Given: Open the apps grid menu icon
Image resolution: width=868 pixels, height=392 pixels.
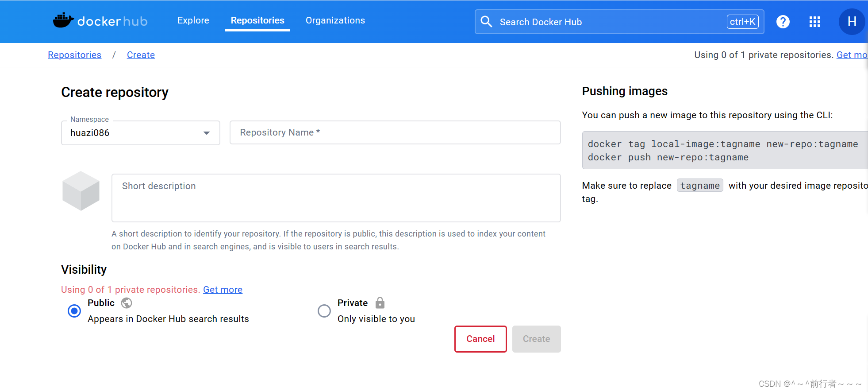Looking at the screenshot, I should pyautogui.click(x=814, y=22).
